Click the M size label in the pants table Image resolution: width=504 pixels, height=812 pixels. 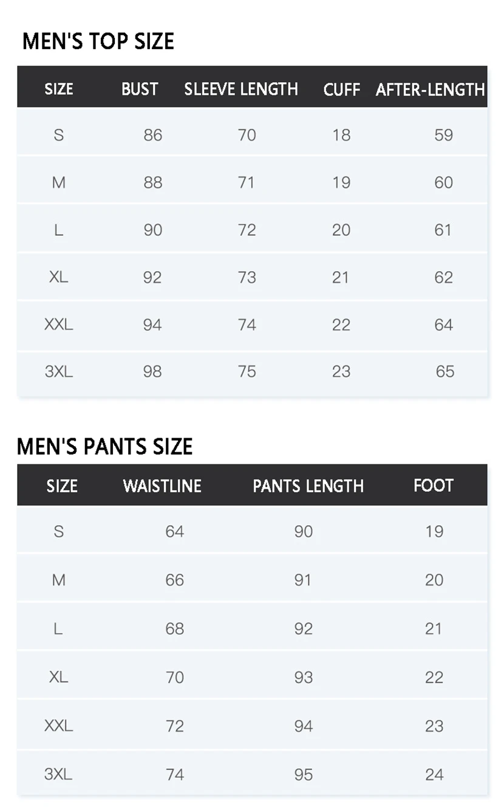pos(59,580)
